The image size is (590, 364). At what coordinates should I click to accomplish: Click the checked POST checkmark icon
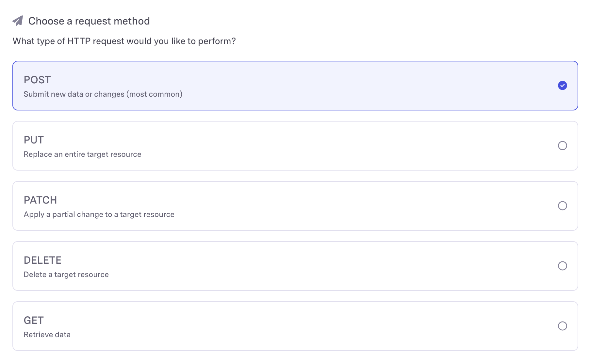pos(562,86)
